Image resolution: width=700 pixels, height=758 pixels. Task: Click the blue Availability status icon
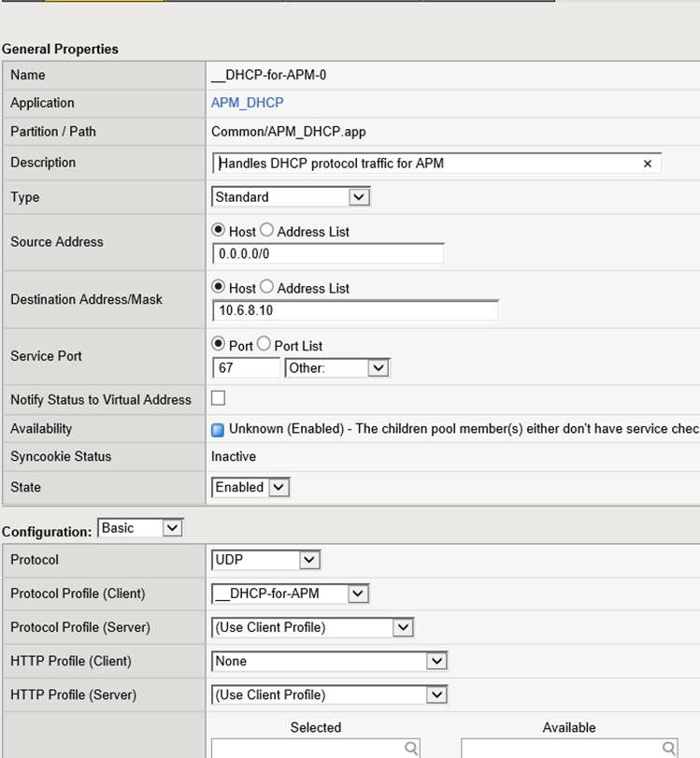click(x=218, y=430)
